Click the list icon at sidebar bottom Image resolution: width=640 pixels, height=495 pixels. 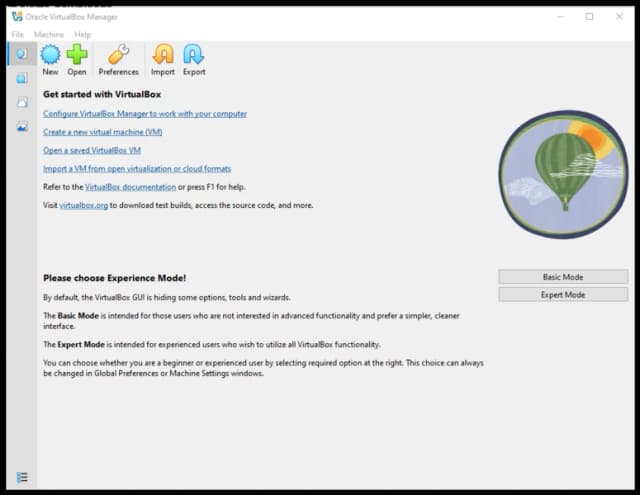[x=22, y=477]
